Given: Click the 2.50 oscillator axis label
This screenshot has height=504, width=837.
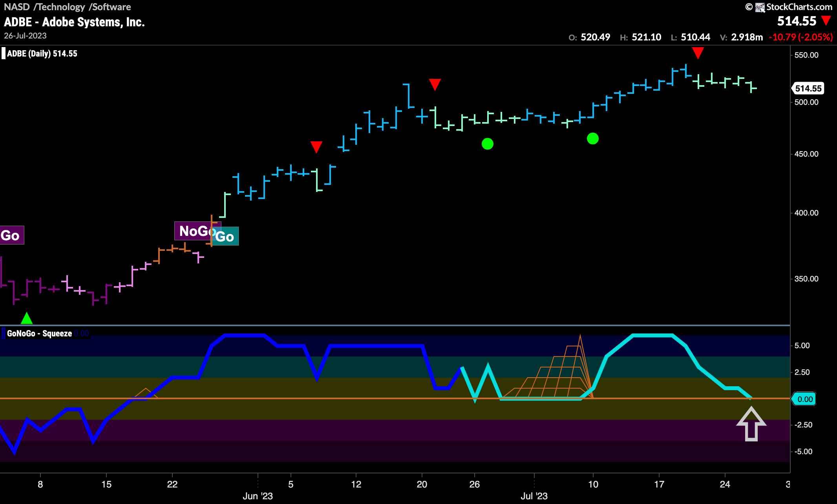Looking at the screenshot, I should pos(802,372).
